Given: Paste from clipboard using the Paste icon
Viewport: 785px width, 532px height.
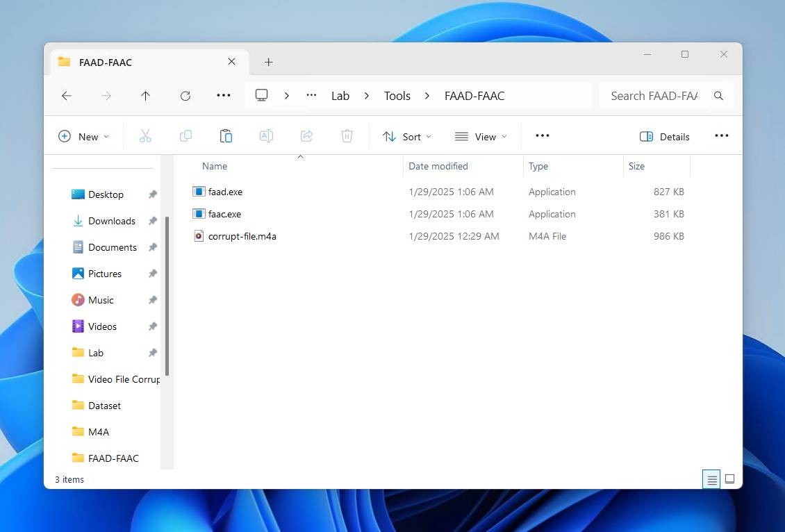Looking at the screenshot, I should (x=226, y=136).
